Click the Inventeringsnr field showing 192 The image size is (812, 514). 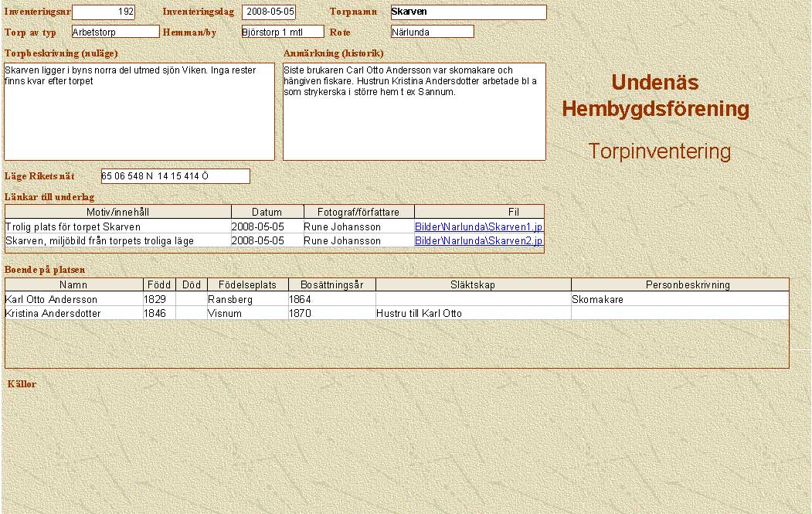(x=103, y=12)
